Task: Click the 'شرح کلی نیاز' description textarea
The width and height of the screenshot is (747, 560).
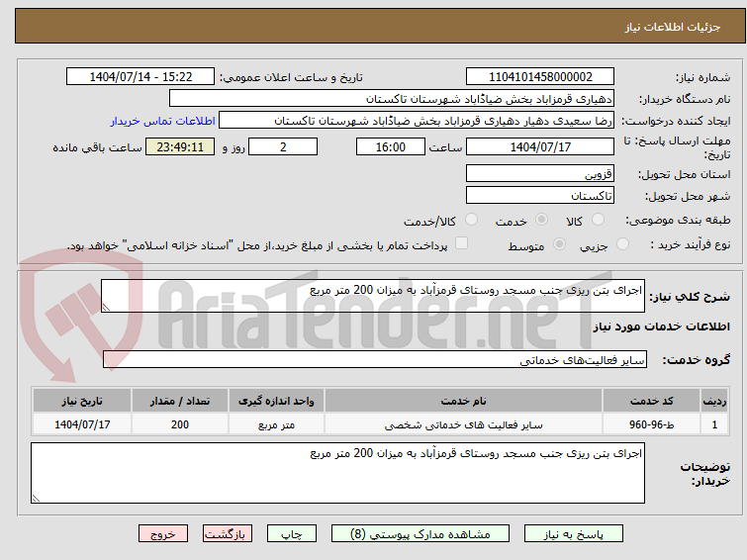Action: pos(373,296)
